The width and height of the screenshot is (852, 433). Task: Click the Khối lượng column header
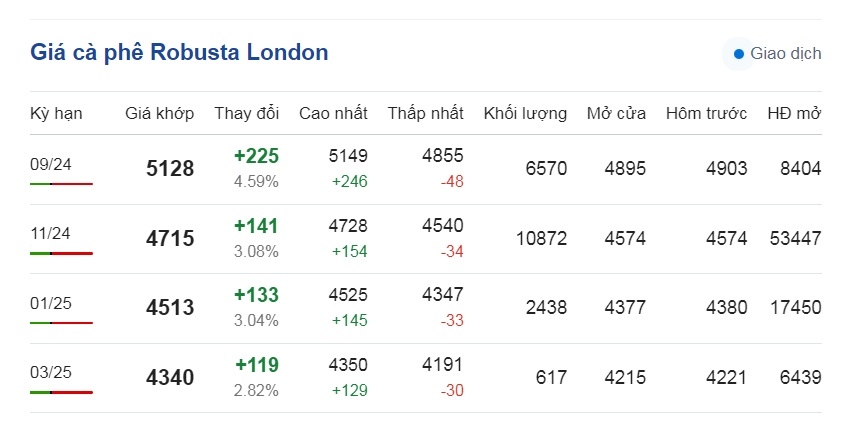coord(525,114)
